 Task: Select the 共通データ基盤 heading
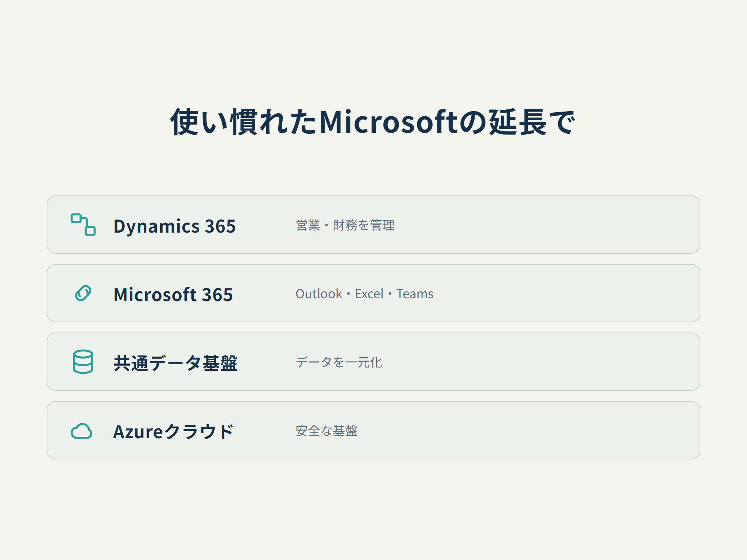[x=175, y=363]
